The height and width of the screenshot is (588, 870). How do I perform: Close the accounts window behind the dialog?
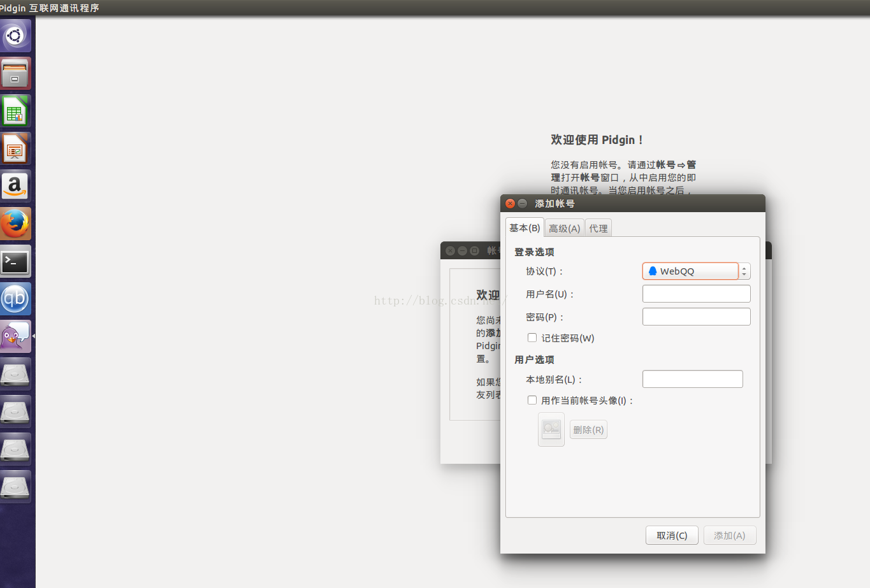coord(451,250)
